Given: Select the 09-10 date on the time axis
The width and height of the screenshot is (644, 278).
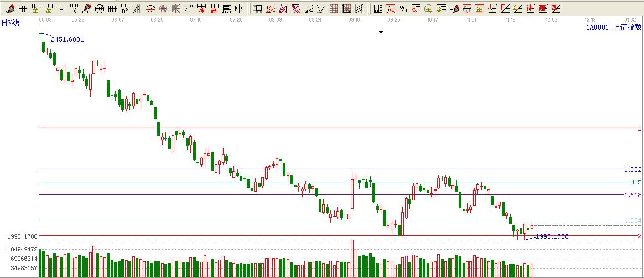Looking at the screenshot, I should click(x=355, y=19).
